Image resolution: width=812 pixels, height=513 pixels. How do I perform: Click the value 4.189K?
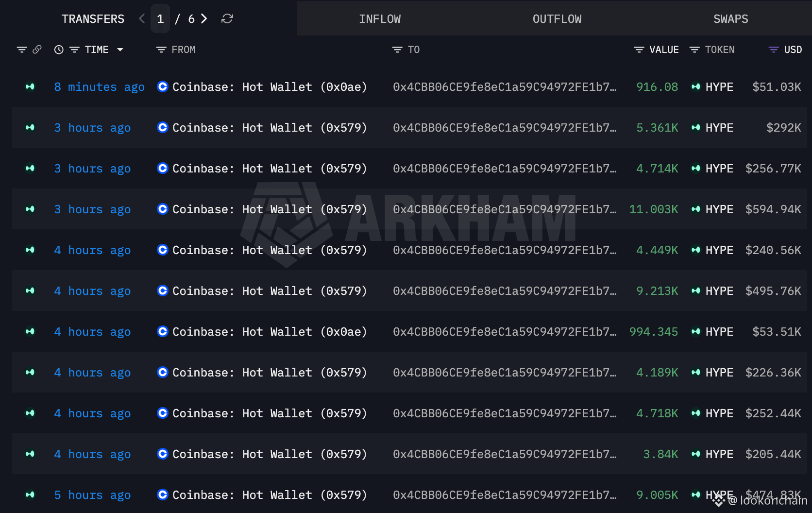click(x=657, y=373)
